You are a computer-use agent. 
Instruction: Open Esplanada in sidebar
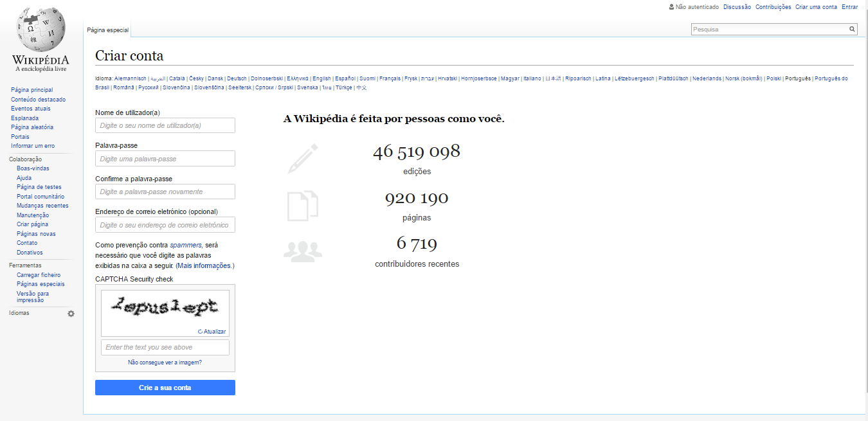pyautogui.click(x=24, y=118)
